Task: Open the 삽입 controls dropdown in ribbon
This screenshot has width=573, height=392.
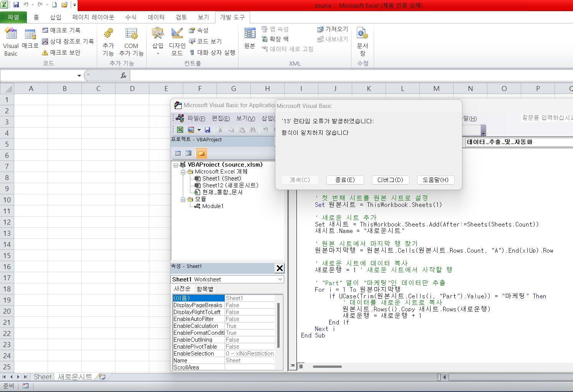Action: coord(158,41)
